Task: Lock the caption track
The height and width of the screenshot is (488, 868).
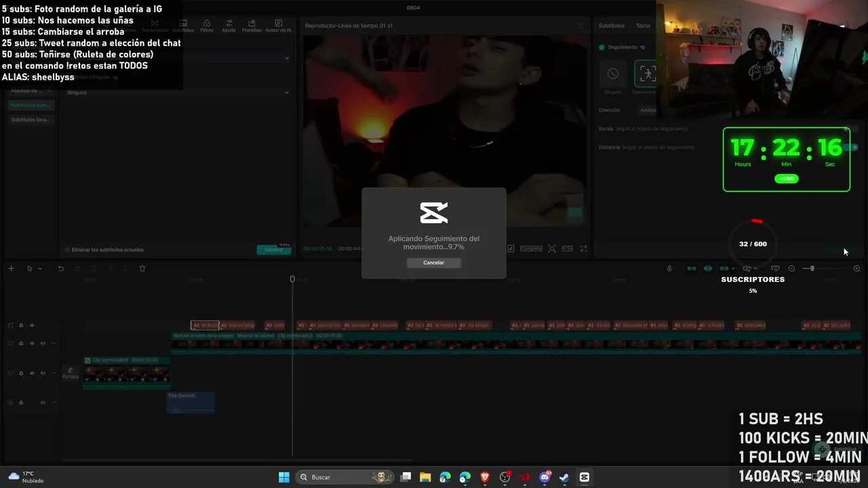Action: [x=21, y=326]
